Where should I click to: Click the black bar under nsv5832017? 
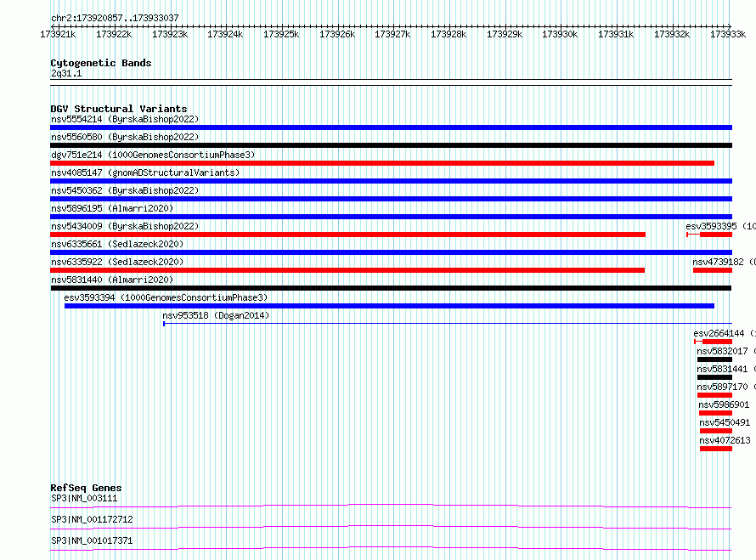tap(714, 359)
